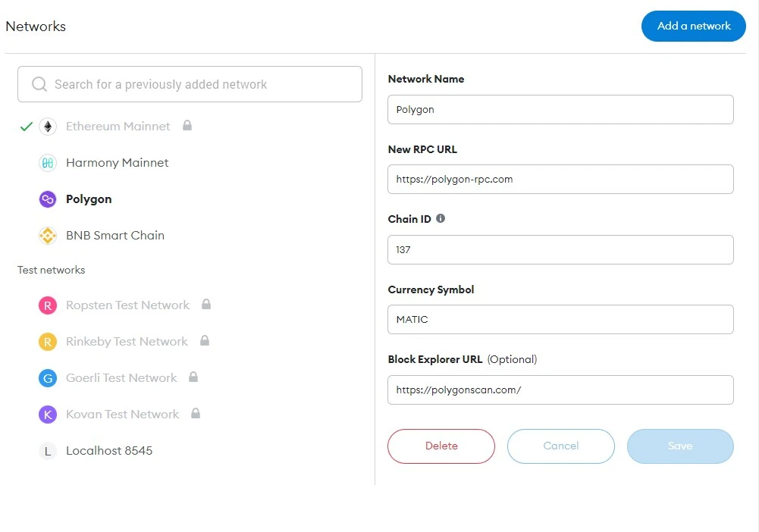This screenshot has width=759, height=532.
Task: Click the lock icon beside Goerli Test Network
Action: [193, 377]
